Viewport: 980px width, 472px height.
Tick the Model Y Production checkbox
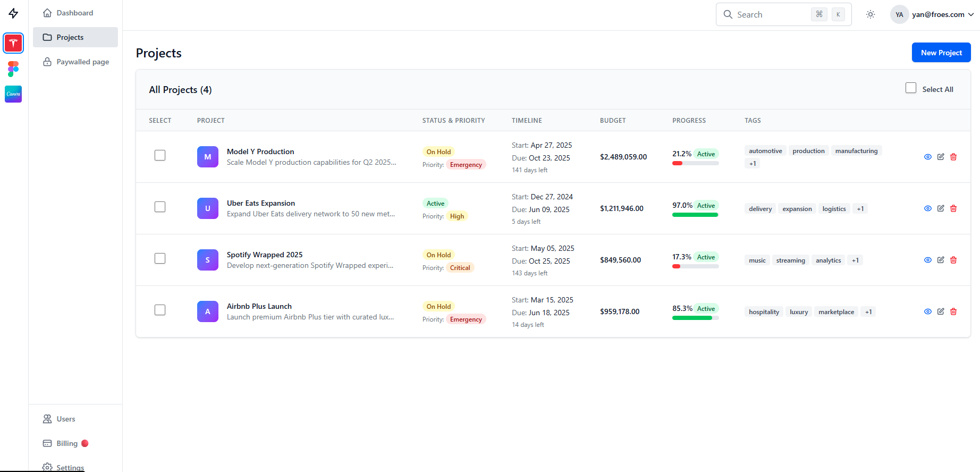160,155
